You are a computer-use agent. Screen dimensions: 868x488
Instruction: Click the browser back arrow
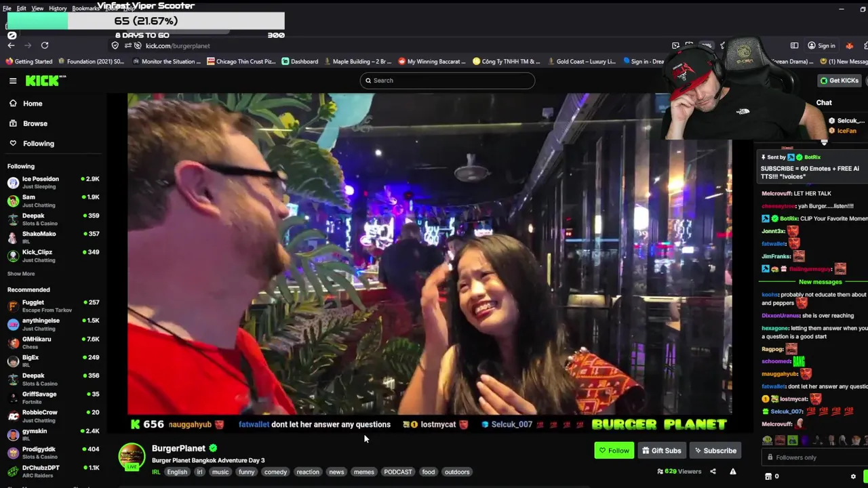point(12,45)
